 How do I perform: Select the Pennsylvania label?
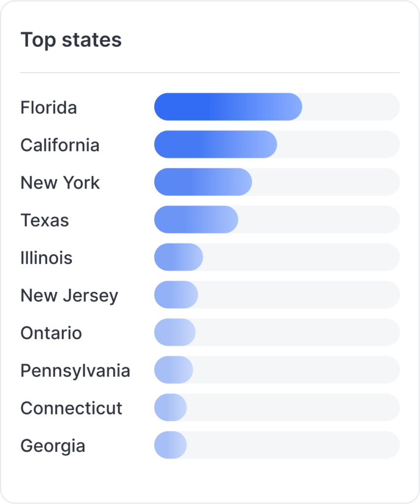click(75, 371)
